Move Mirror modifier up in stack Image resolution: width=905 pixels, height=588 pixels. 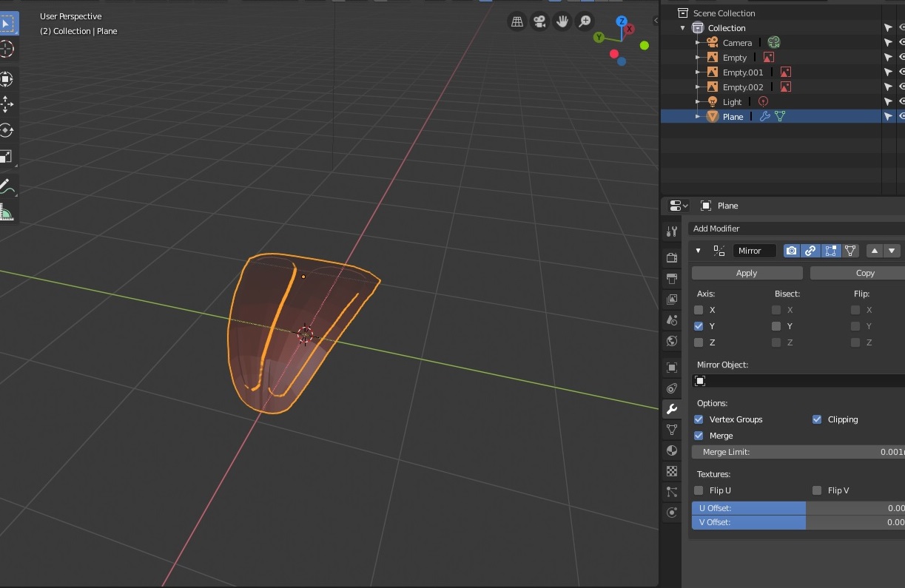(874, 251)
